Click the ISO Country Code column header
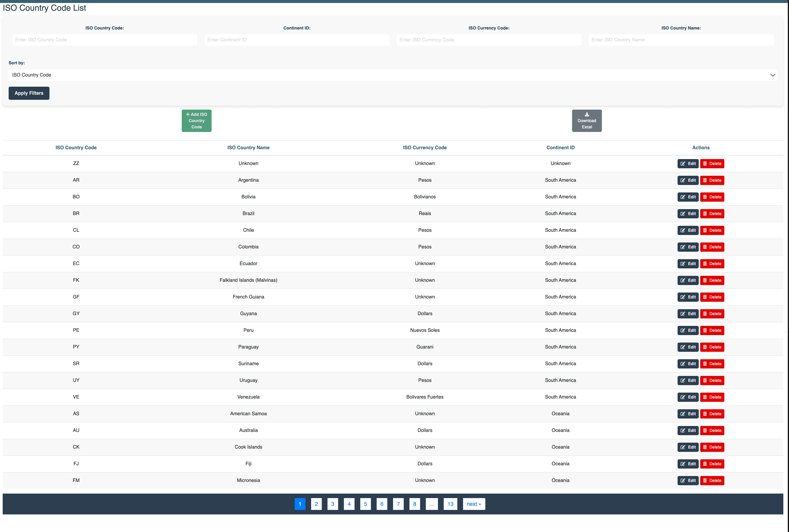 coord(76,147)
